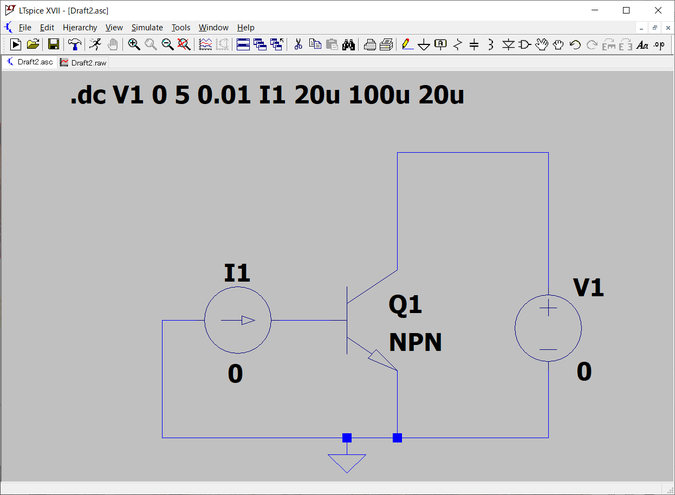
Task: Select the Capacitor placement tool
Action: (x=474, y=45)
